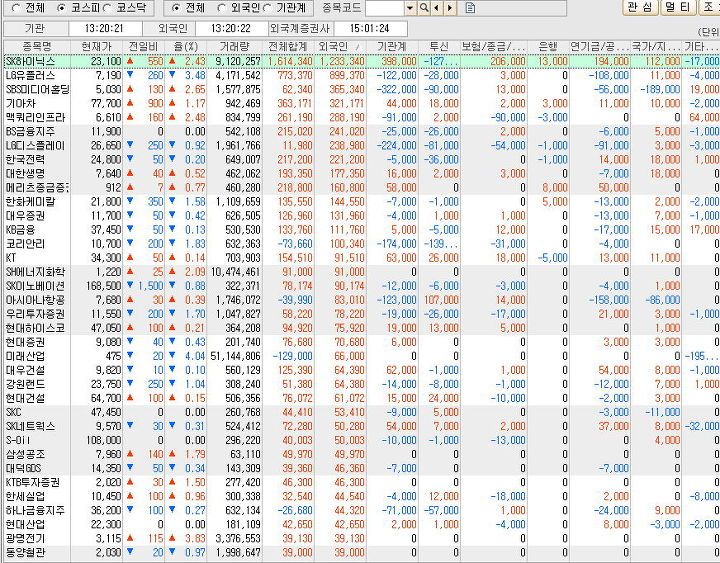Select the 우리투자증권 row
The width and height of the screenshot is (720, 563).
coord(362,314)
